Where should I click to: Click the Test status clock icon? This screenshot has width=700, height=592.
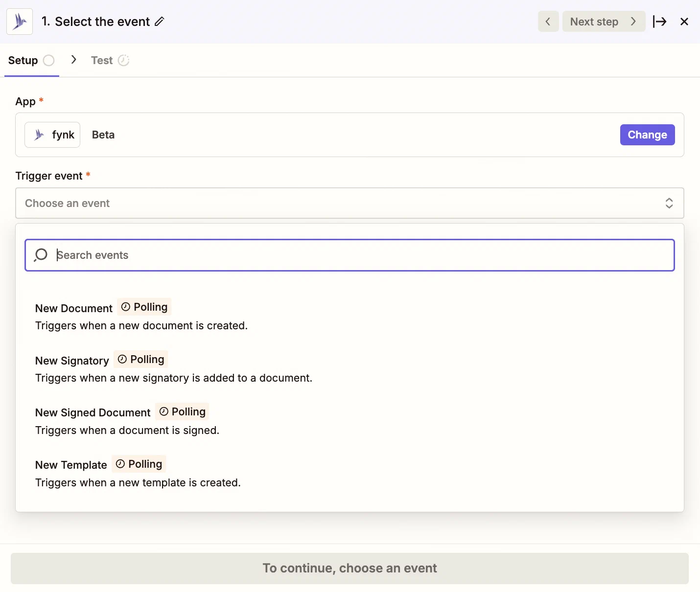[124, 60]
